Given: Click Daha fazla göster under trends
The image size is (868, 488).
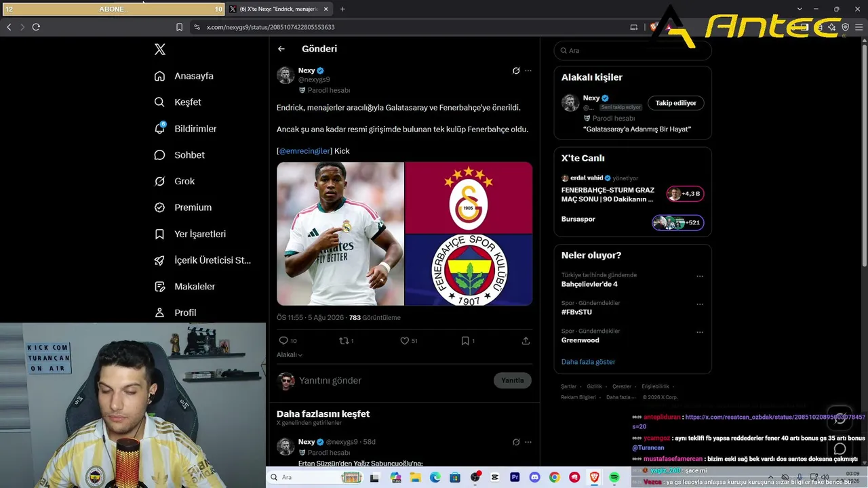Looking at the screenshot, I should tap(589, 362).
